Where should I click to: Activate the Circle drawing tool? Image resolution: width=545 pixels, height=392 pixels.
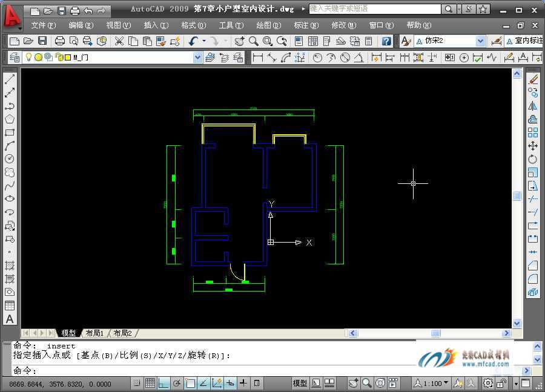[10, 159]
